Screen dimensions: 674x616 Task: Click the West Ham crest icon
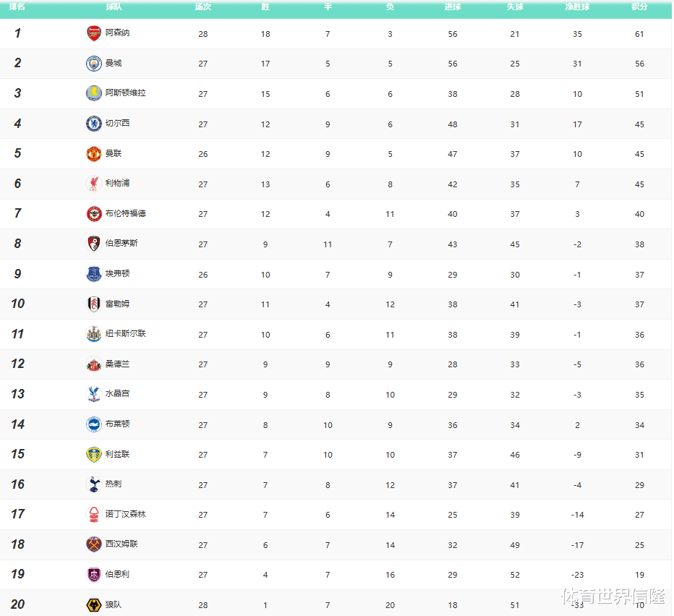(94, 544)
